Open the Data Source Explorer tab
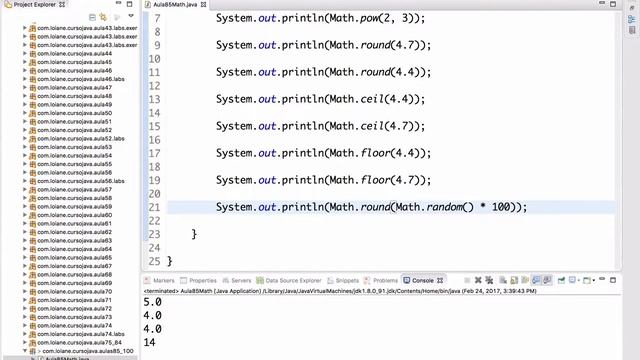Screen dimensions: 640x360 (289, 280)
